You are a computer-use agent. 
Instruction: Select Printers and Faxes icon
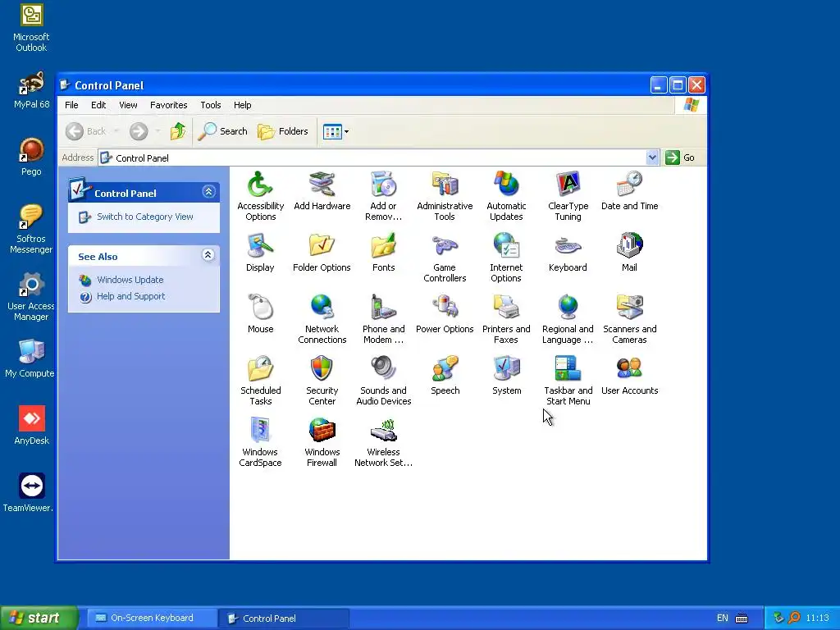point(506,319)
